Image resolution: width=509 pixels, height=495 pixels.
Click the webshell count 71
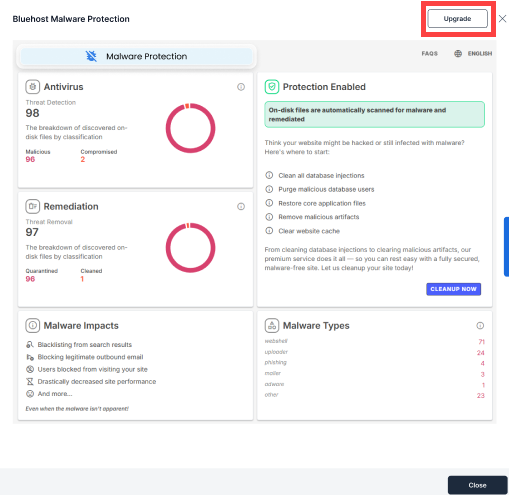coord(481,342)
